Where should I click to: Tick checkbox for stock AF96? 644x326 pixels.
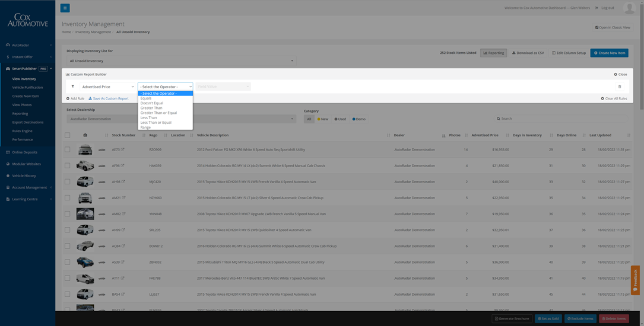pyautogui.click(x=67, y=165)
